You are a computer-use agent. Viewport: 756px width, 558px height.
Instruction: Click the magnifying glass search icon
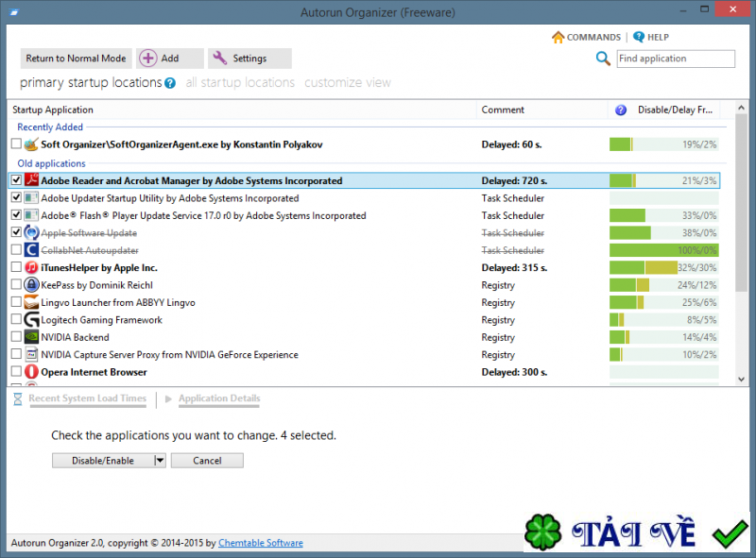click(x=603, y=59)
